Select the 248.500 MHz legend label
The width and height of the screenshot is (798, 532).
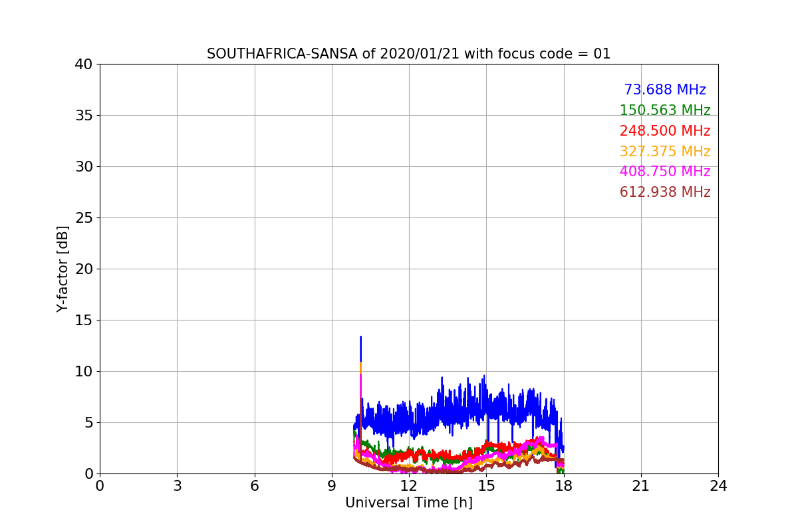tap(665, 131)
